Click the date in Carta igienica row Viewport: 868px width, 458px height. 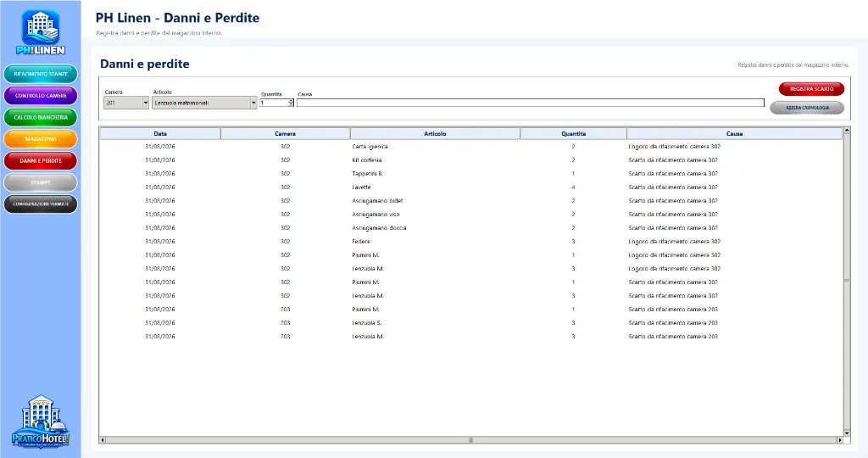pos(160,147)
